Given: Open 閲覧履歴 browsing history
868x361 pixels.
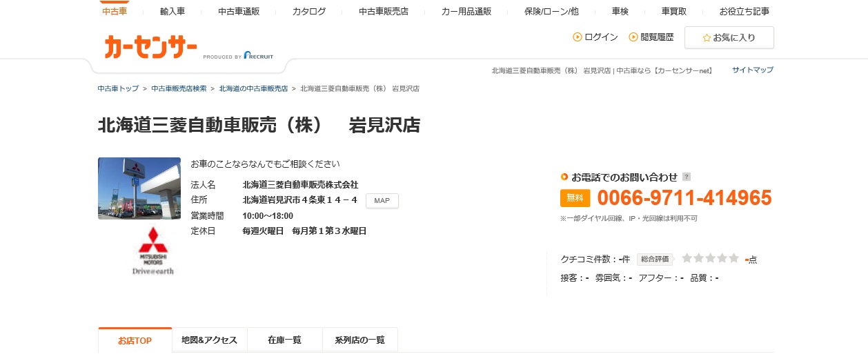Looking at the screenshot, I should (x=657, y=37).
